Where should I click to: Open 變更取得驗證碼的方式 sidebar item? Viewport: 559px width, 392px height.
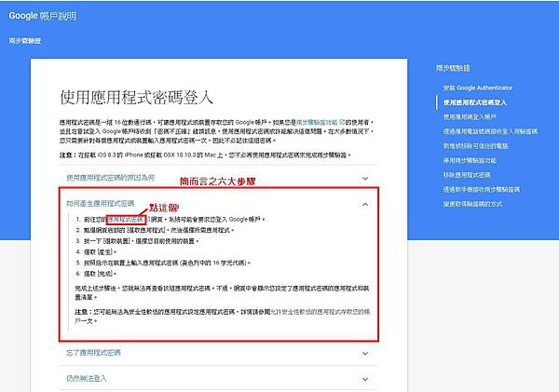[x=472, y=204]
